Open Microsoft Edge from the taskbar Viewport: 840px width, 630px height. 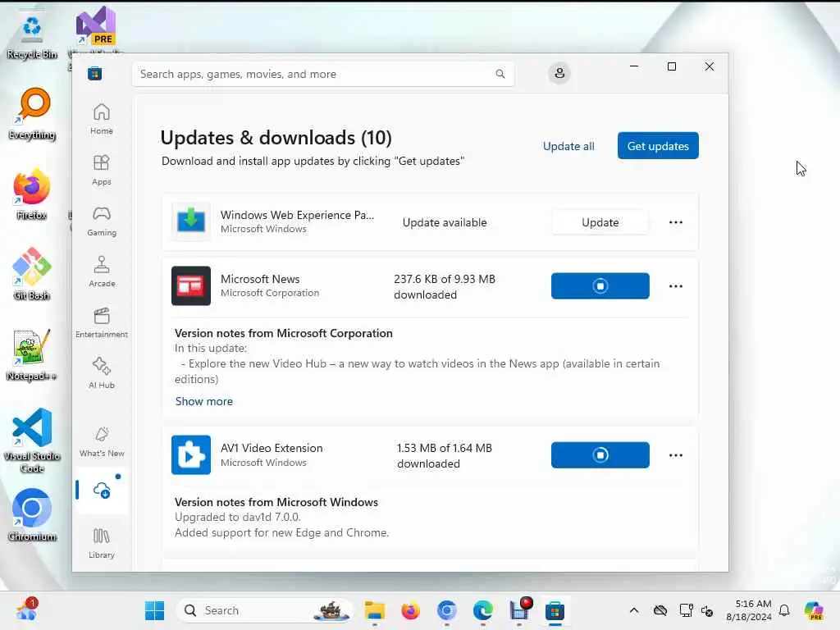click(482, 610)
